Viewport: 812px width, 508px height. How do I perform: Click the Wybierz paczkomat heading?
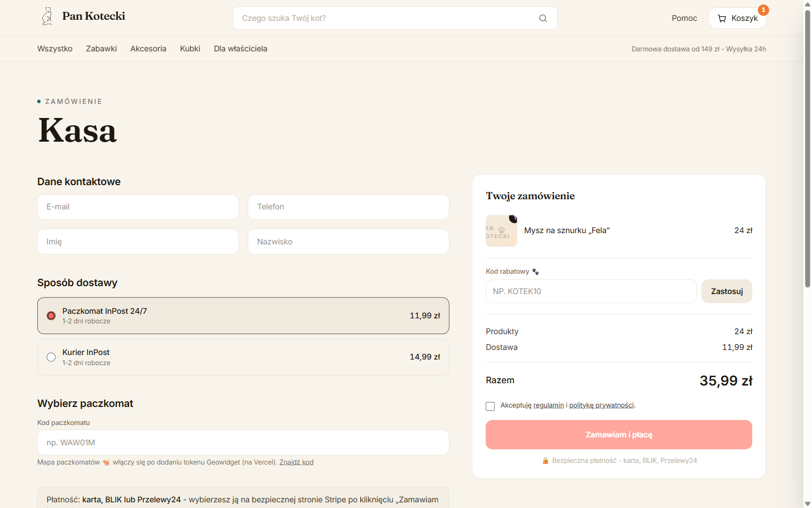tap(85, 404)
